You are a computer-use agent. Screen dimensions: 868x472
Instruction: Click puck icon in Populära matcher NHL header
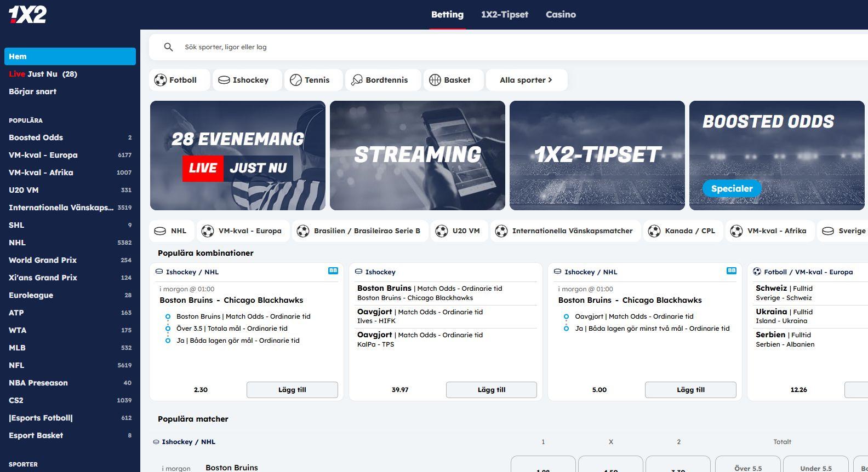click(156, 442)
